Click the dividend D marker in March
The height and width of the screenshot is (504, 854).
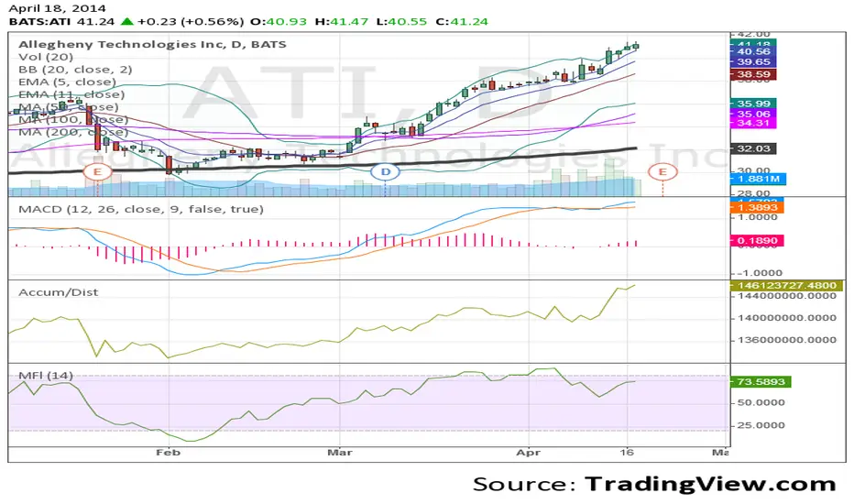[x=386, y=172]
